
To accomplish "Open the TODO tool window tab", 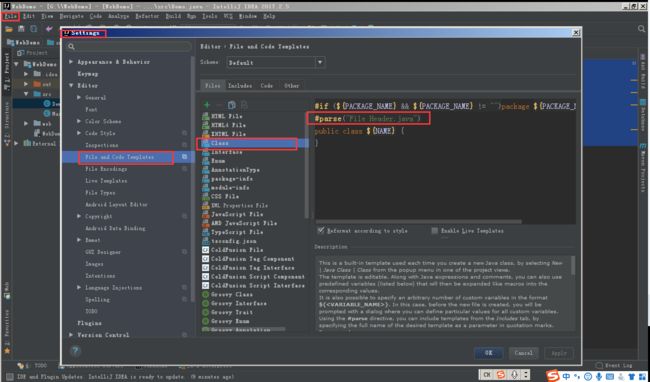I will click(33, 366).
